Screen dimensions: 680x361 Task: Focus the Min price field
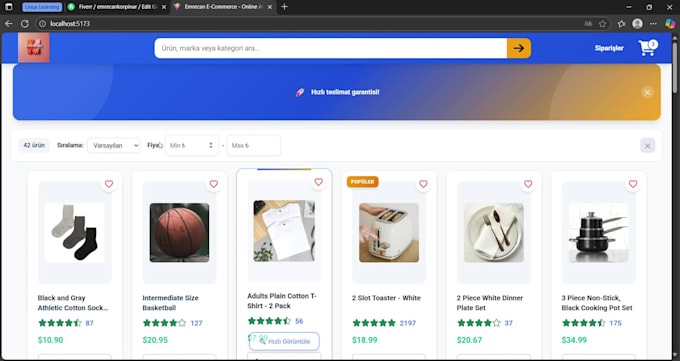(x=192, y=145)
